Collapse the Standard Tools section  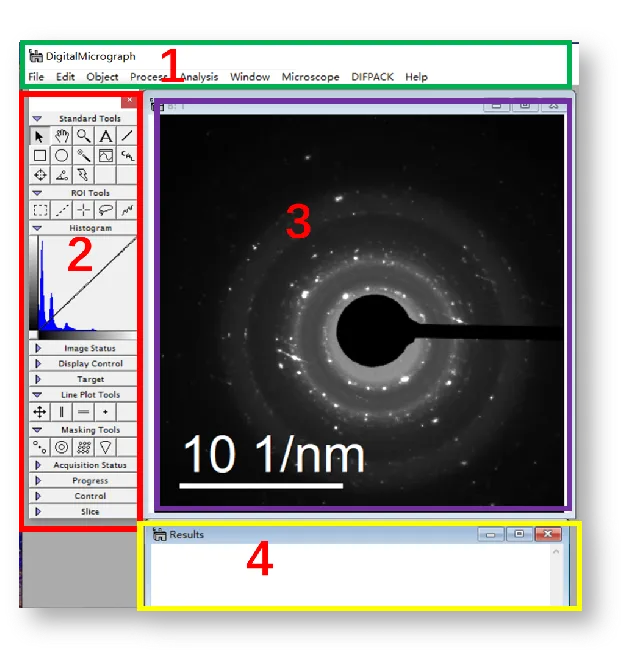tap(38, 118)
